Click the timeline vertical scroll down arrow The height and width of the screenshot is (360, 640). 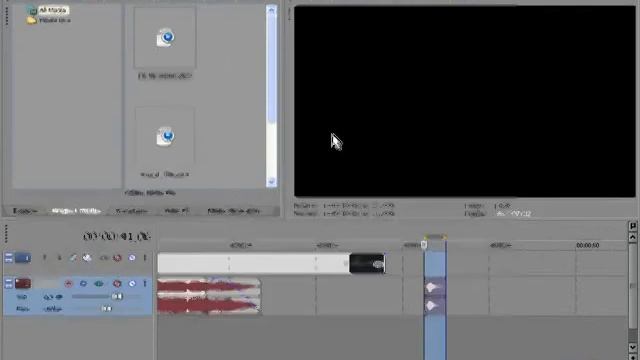632,347
